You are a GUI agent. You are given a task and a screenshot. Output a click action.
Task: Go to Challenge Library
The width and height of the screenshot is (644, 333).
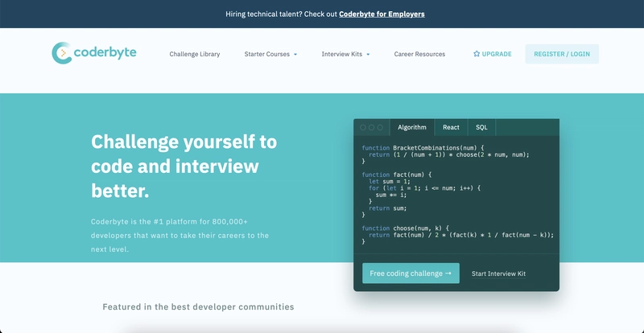(195, 54)
